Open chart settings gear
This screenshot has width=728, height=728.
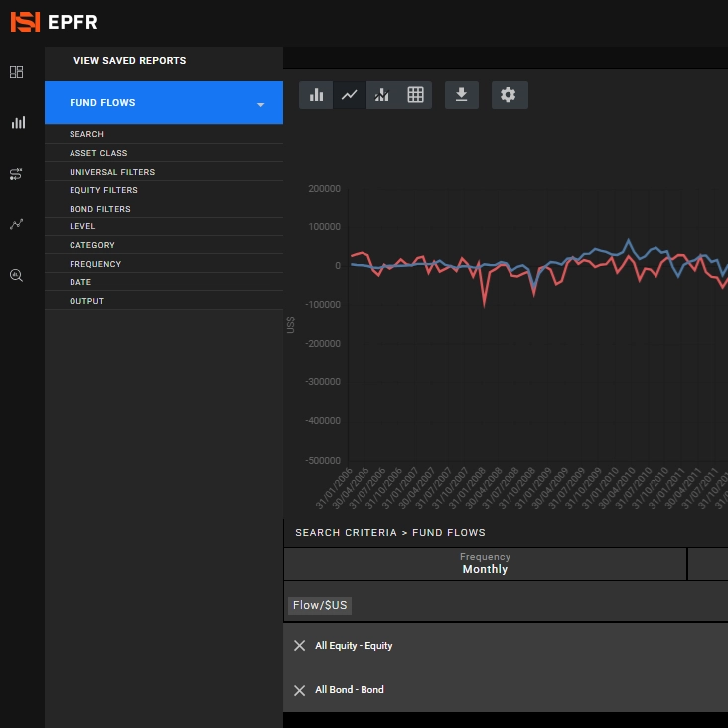coord(509,95)
